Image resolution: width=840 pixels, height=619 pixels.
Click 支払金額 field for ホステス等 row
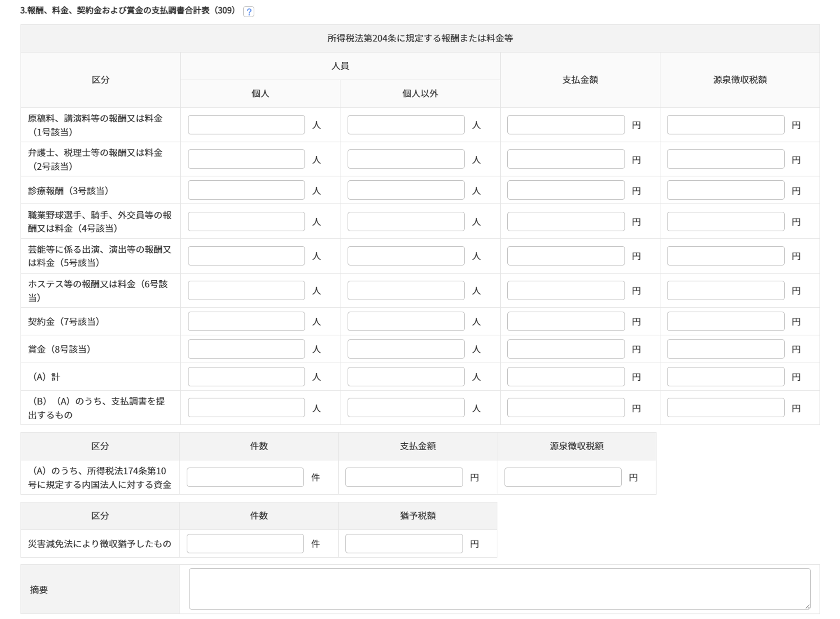click(566, 290)
